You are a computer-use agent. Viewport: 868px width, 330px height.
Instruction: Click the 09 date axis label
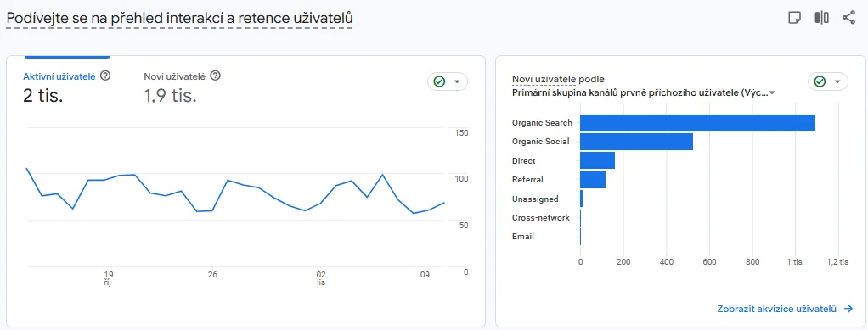tap(426, 274)
